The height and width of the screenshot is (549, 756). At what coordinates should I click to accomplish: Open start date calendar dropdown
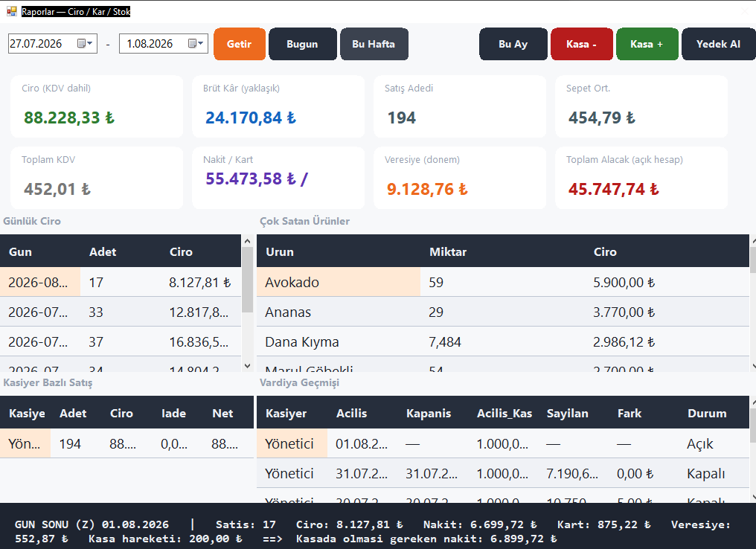(x=85, y=43)
